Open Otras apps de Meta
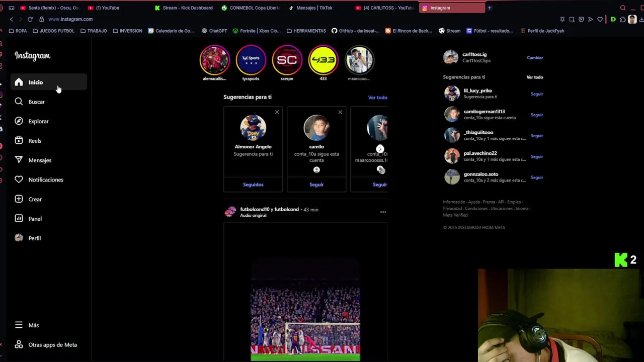This screenshot has height=362, width=644. pyautogui.click(x=46, y=345)
